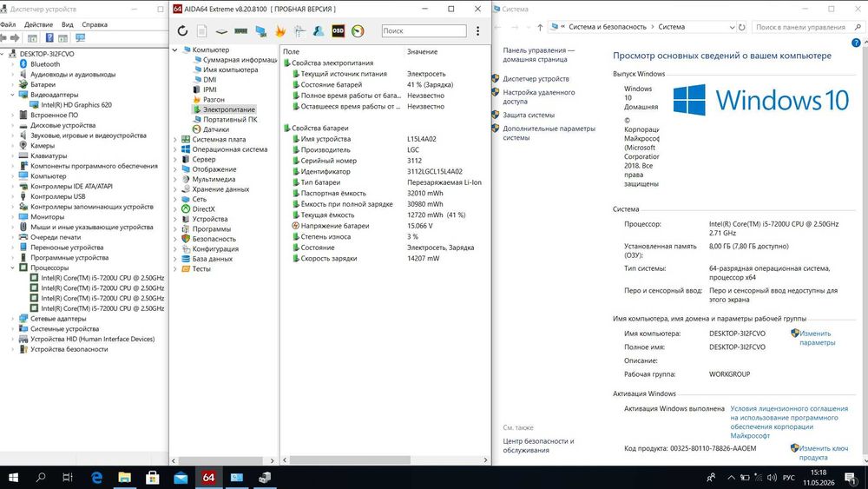Expand the Тесты node in AIDA64 tree

click(x=175, y=268)
